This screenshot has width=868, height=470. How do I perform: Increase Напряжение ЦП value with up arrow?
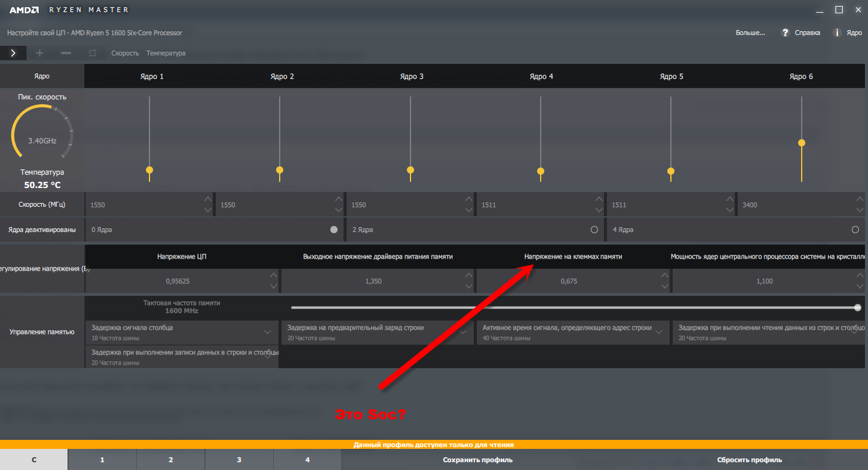pyautogui.click(x=274, y=275)
